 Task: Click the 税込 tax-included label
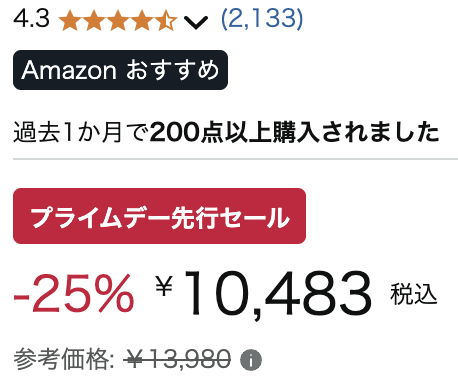pos(413,294)
